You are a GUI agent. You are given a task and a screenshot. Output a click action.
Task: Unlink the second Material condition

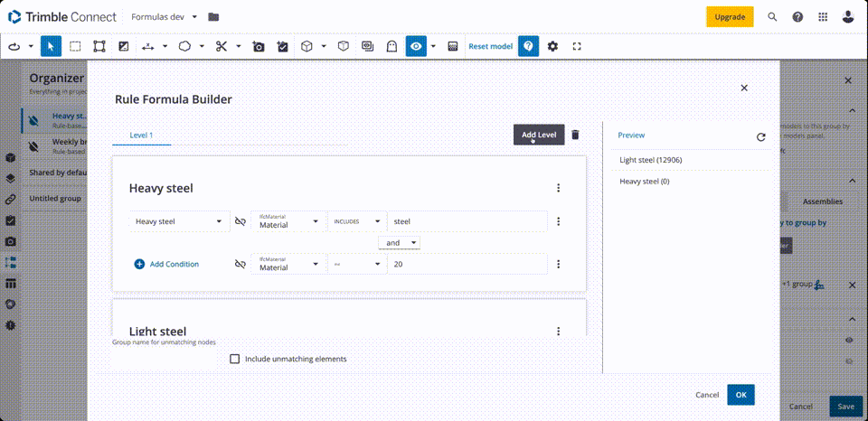tap(240, 265)
